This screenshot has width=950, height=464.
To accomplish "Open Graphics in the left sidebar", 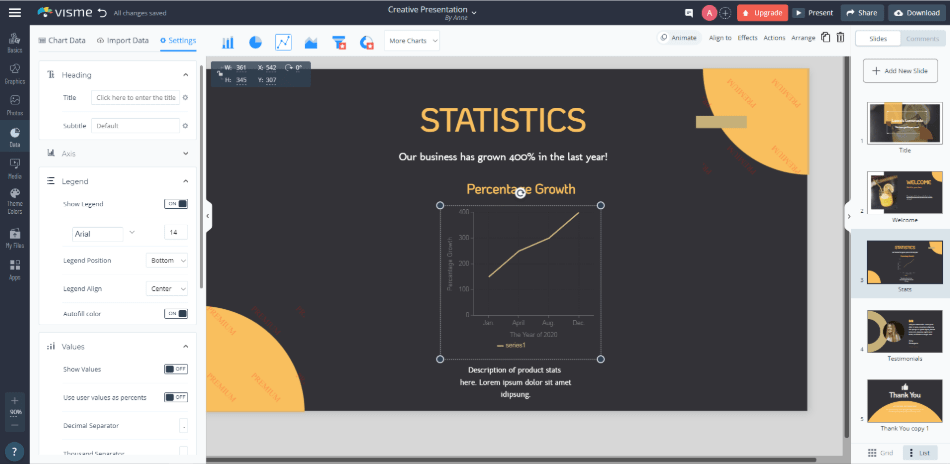I will (15, 74).
